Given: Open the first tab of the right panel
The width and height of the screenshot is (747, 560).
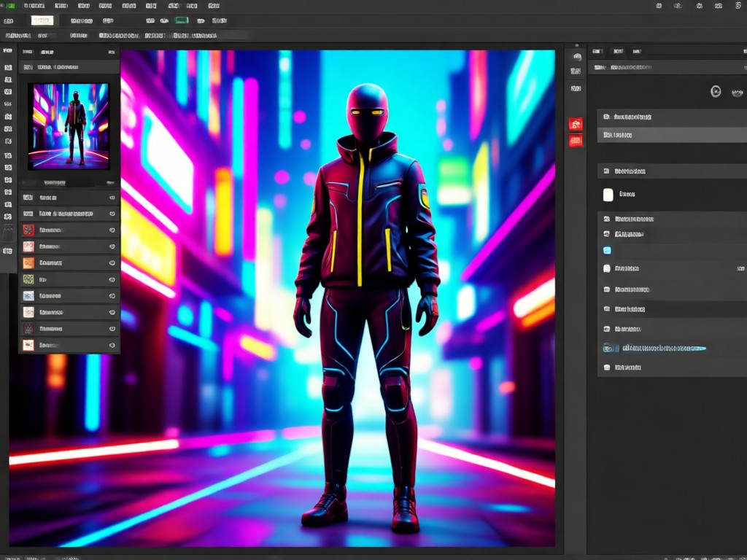Looking at the screenshot, I should (597, 51).
